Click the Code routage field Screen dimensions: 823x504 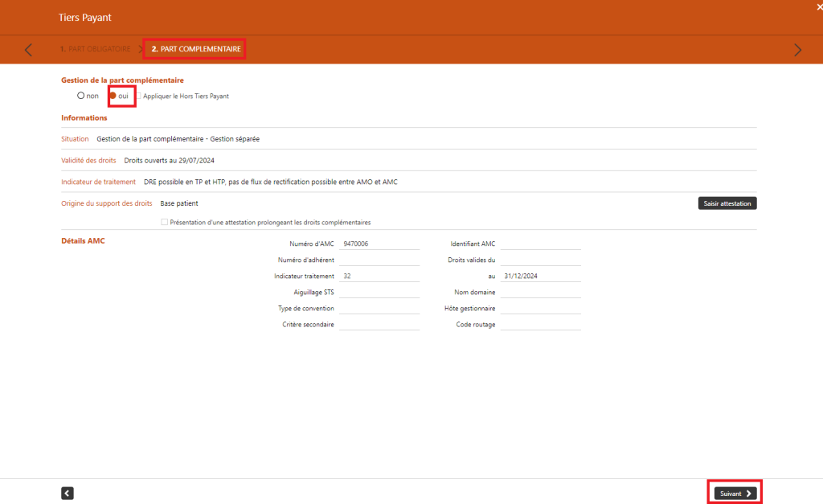(x=540, y=324)
